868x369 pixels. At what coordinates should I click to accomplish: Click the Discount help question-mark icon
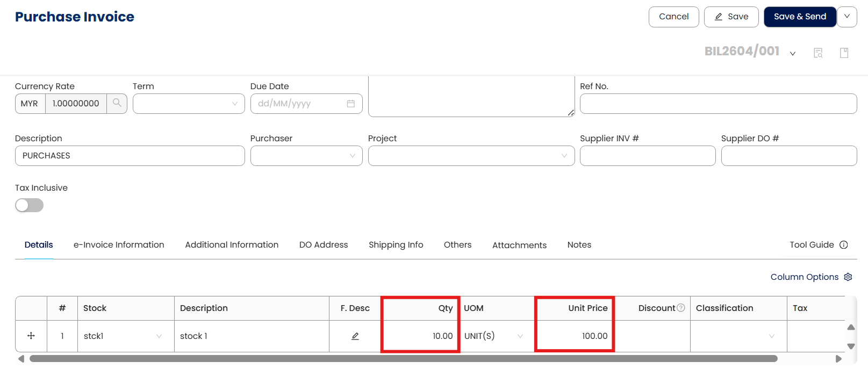click(681, 308)
